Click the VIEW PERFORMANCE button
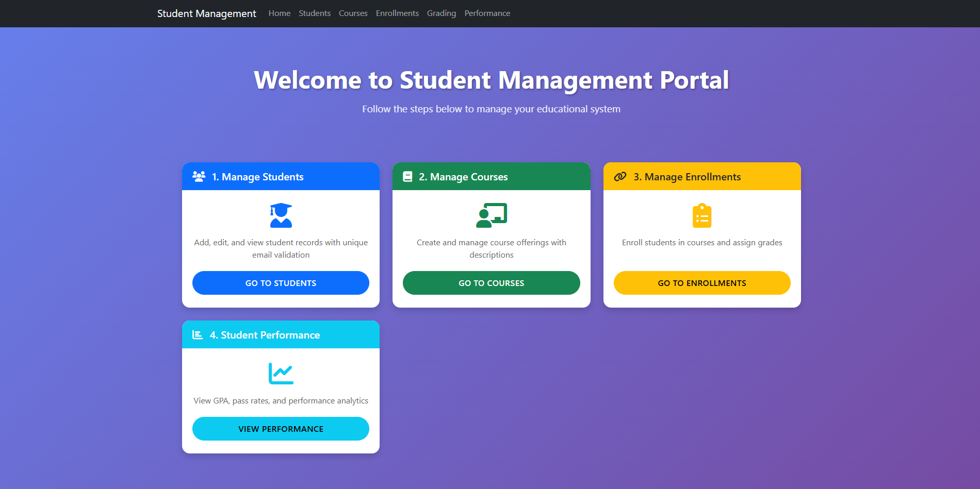The height and width of the screenshot is (489, 980). click(x=281, y=428)
